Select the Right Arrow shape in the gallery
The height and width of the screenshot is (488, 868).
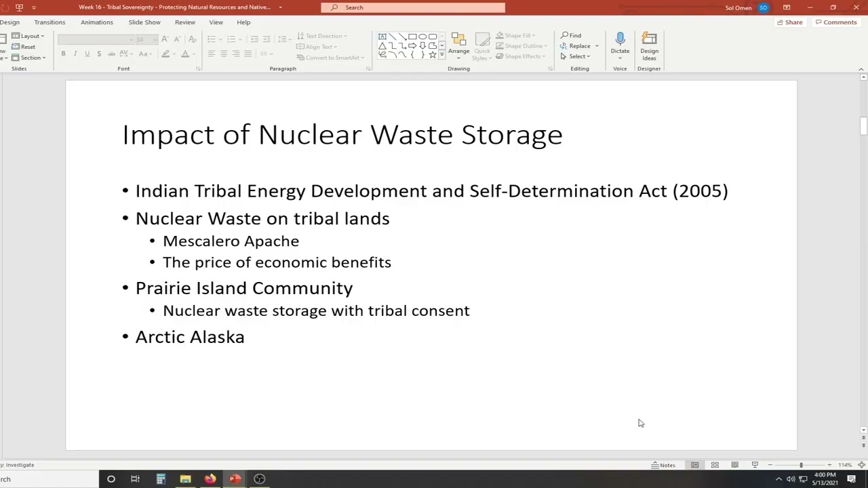click(412, 45)
